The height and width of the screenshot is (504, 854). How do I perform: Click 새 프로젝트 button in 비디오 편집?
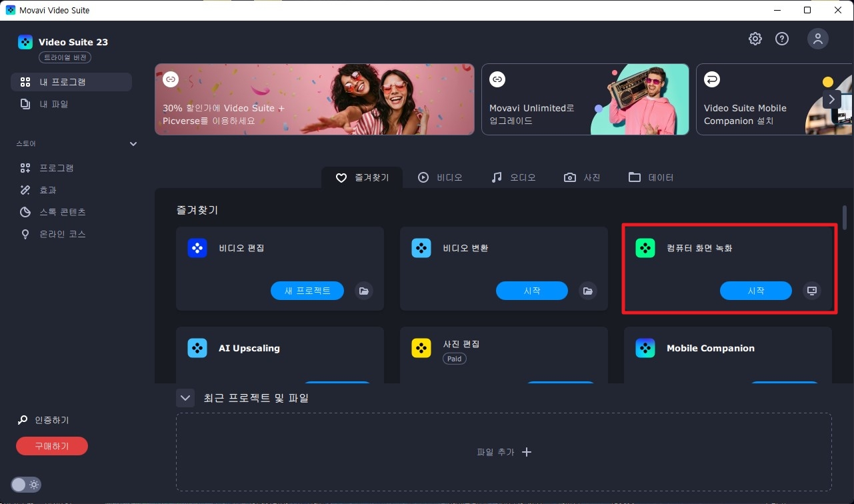tap(307, 291)
